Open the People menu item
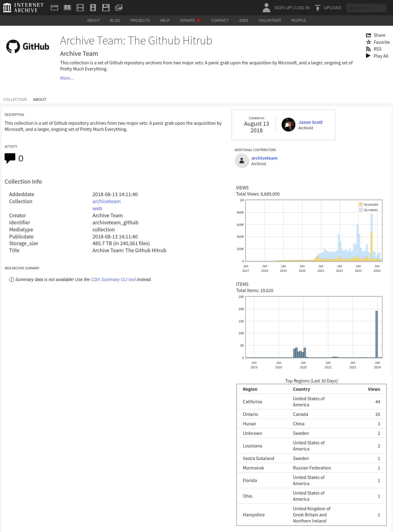The image size is (393, 532). pos(298,21)
